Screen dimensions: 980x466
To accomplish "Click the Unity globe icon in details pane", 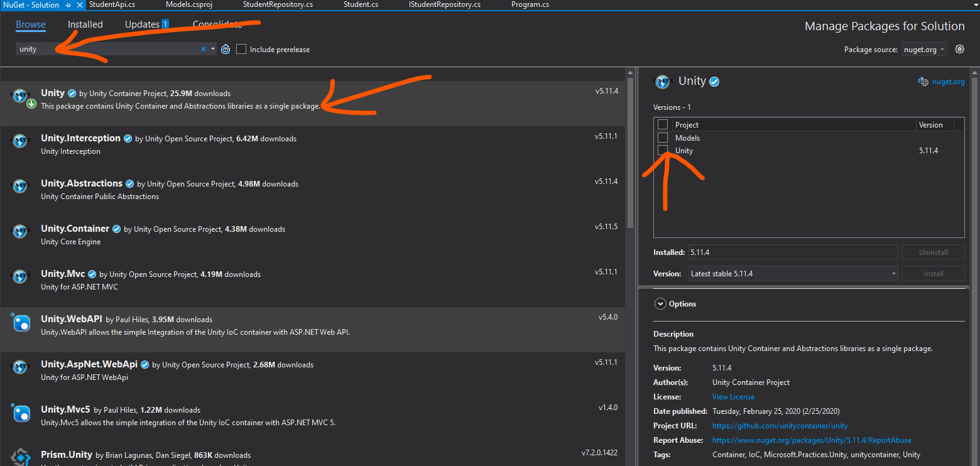I will point(662,81).
